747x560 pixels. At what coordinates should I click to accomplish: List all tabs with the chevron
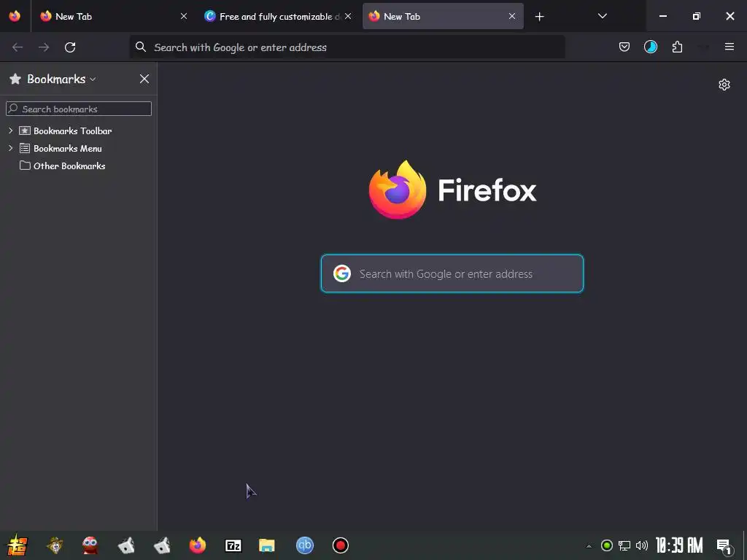coord(602,16)
